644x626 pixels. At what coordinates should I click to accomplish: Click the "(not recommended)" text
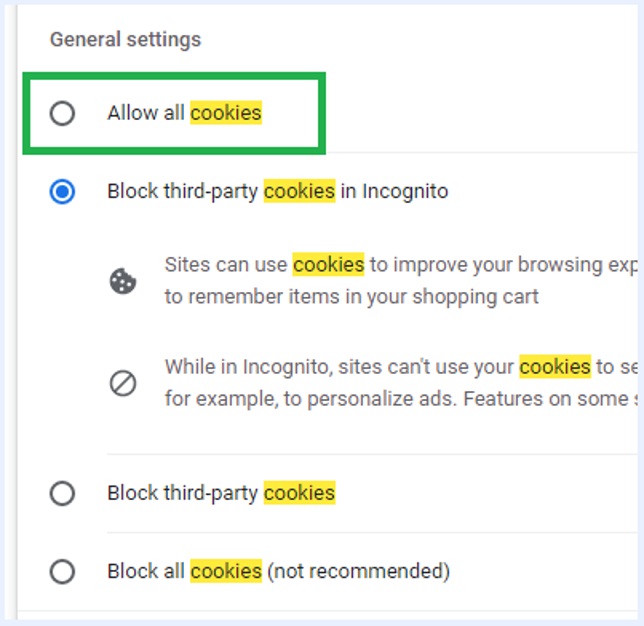point(358,572)
